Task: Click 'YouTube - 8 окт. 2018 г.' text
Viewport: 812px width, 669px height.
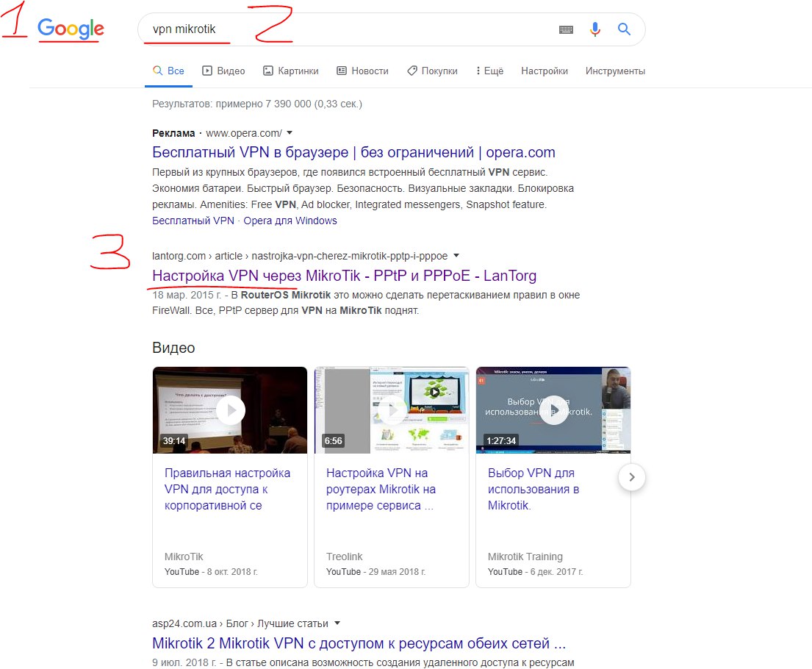Action: coord(211,571)
